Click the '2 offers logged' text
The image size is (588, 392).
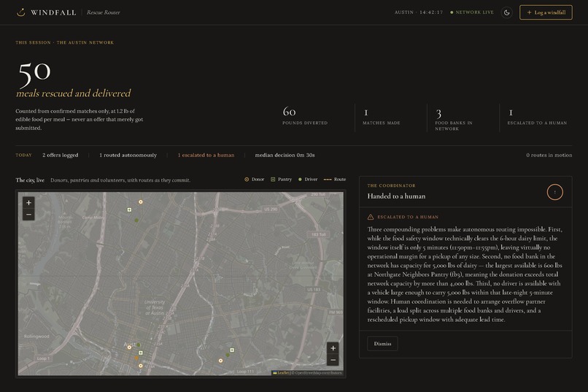pos(61,155)
